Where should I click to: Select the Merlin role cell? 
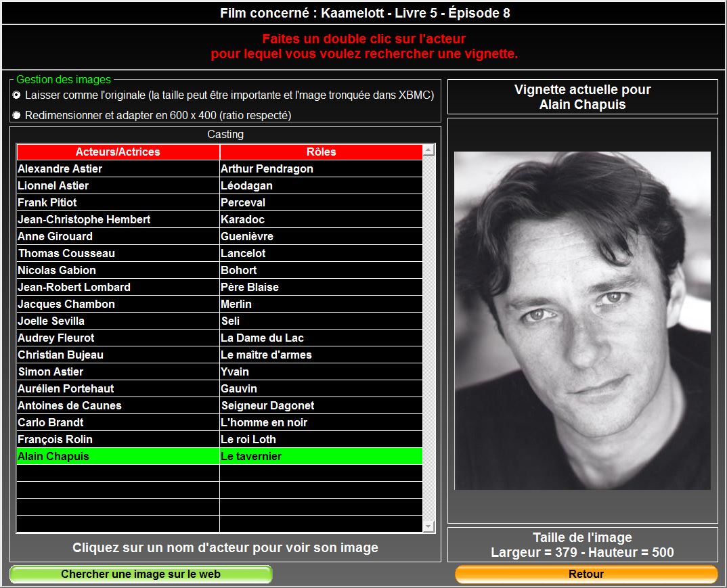(x=322, y=304)
